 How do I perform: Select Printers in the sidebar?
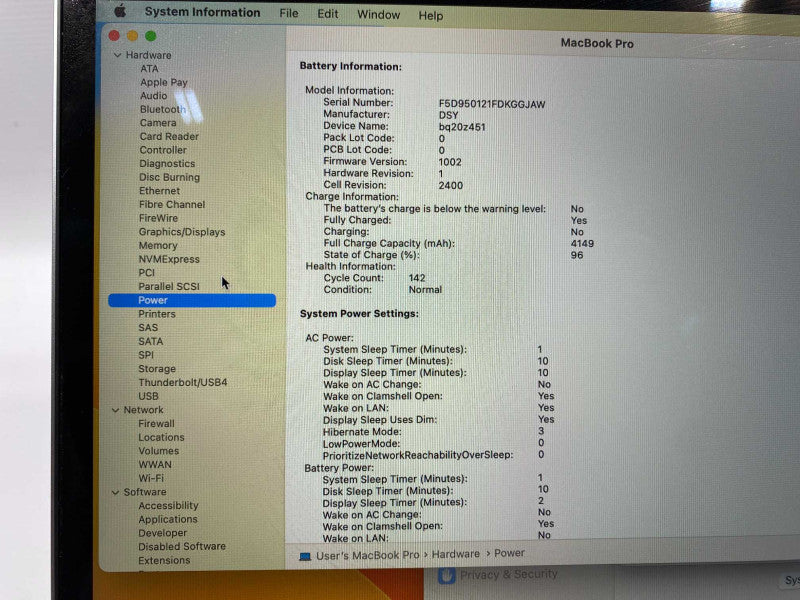157,314
